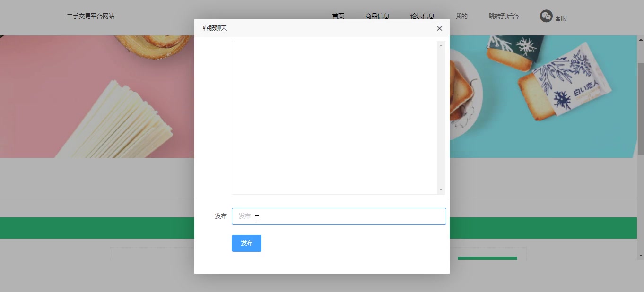Click the 客服 text next to the chat icon

tap(561, 17)
